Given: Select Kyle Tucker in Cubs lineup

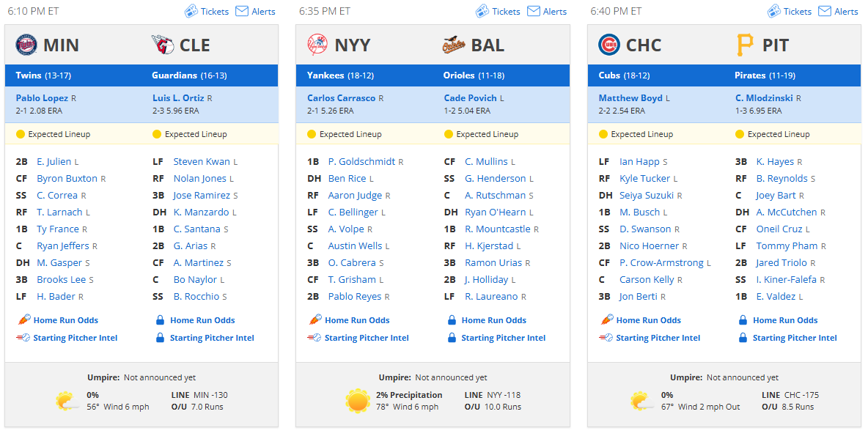Looking at the screenshot, I should tap(645, 179).
